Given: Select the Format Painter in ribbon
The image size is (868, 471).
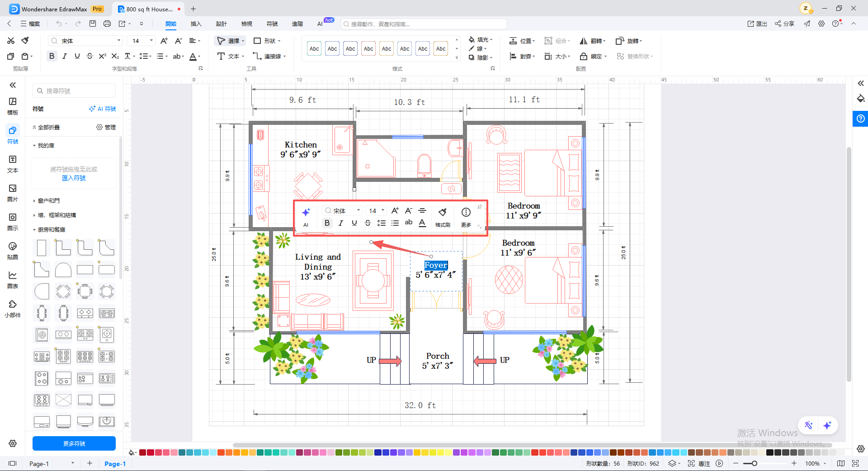Looking at the screenshot, I should (25, 41).
